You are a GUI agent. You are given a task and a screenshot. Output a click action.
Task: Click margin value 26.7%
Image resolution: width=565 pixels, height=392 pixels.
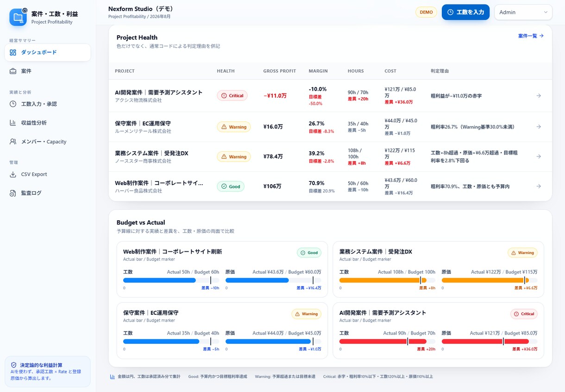pos(317,124)
